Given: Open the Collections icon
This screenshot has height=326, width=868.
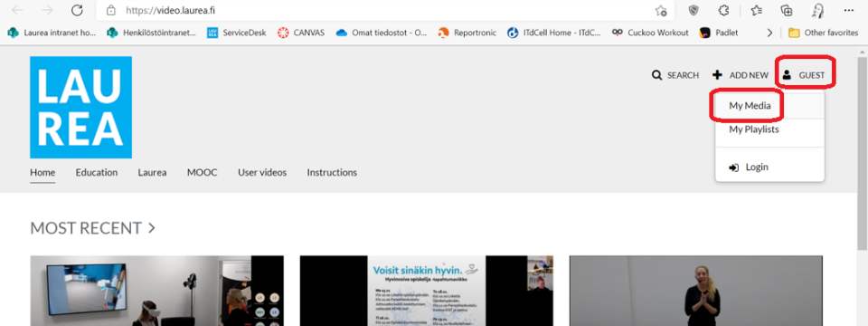Looking at the screenshot, I should 787,11.
